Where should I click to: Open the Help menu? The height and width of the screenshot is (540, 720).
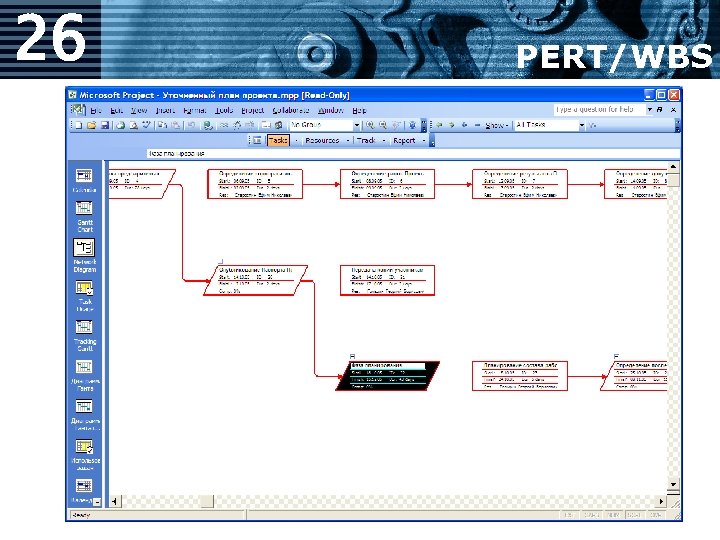tap(359, 110)
